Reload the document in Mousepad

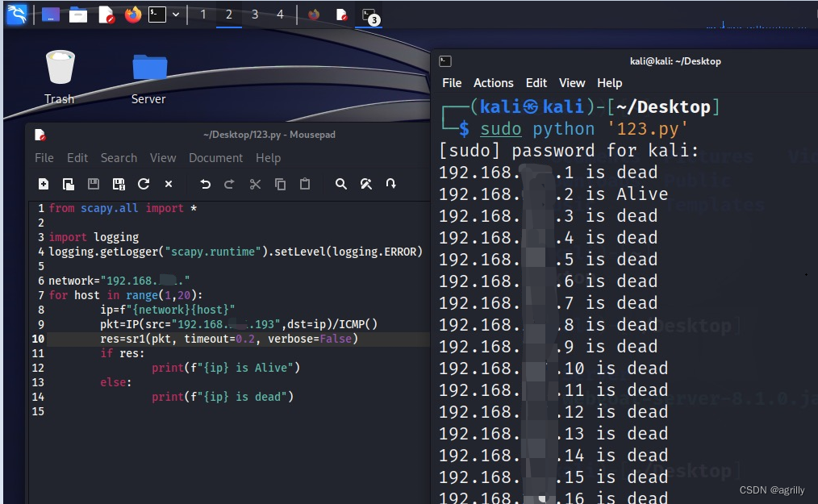tap(144, 184)
